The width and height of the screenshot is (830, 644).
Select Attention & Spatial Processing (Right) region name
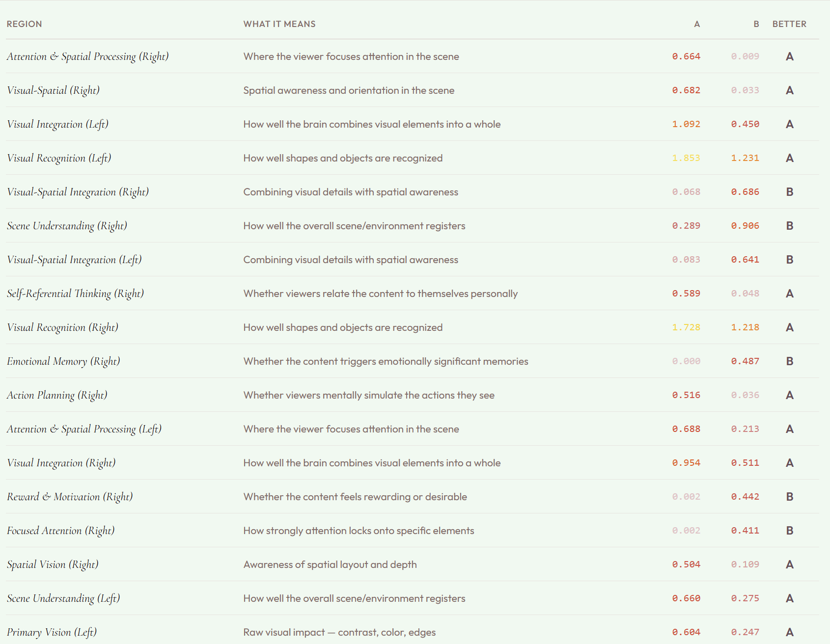(x=88, y=56)
